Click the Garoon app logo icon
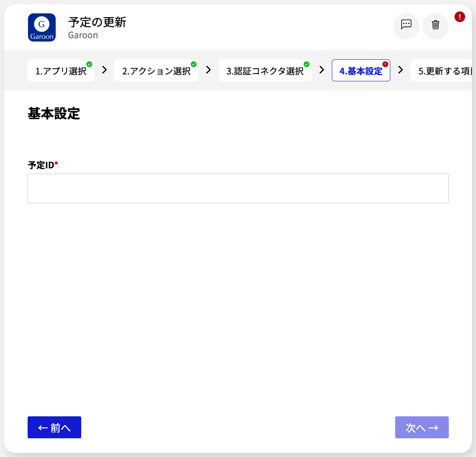The height and width of the screenshot is (457, 476). click(41, 27)
